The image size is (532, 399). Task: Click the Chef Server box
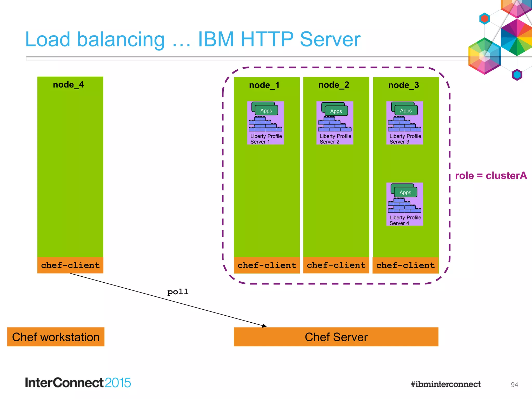pyautogui.click(x=336, y=337)
